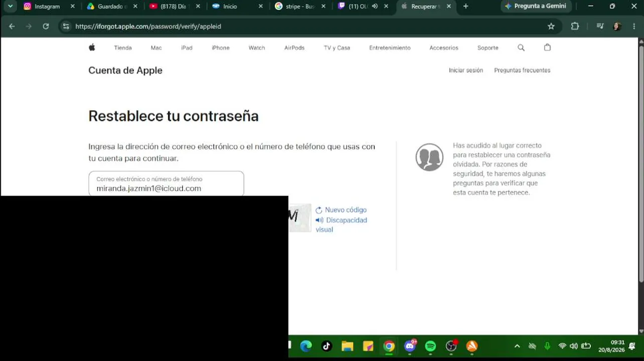Click the green microphone tray icon

pyautogui.click(x=547, y=346)
